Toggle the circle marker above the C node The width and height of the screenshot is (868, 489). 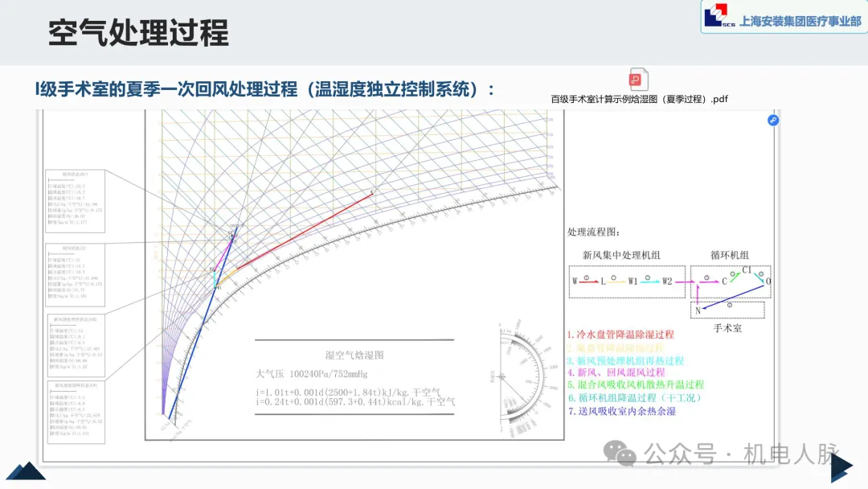tap(732, 273)
